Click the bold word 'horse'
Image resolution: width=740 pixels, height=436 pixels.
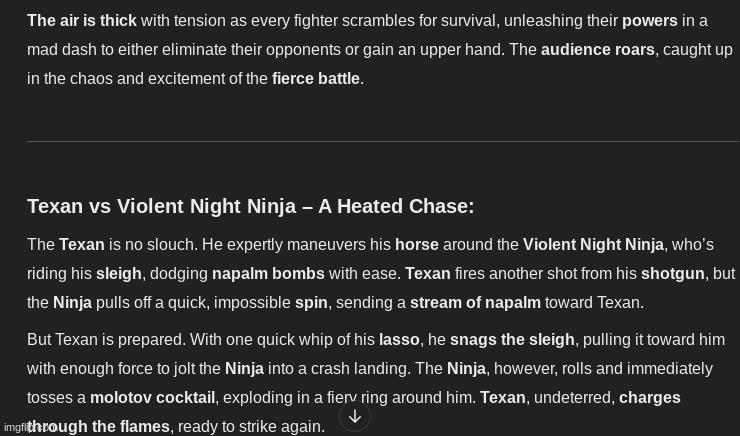416,244
